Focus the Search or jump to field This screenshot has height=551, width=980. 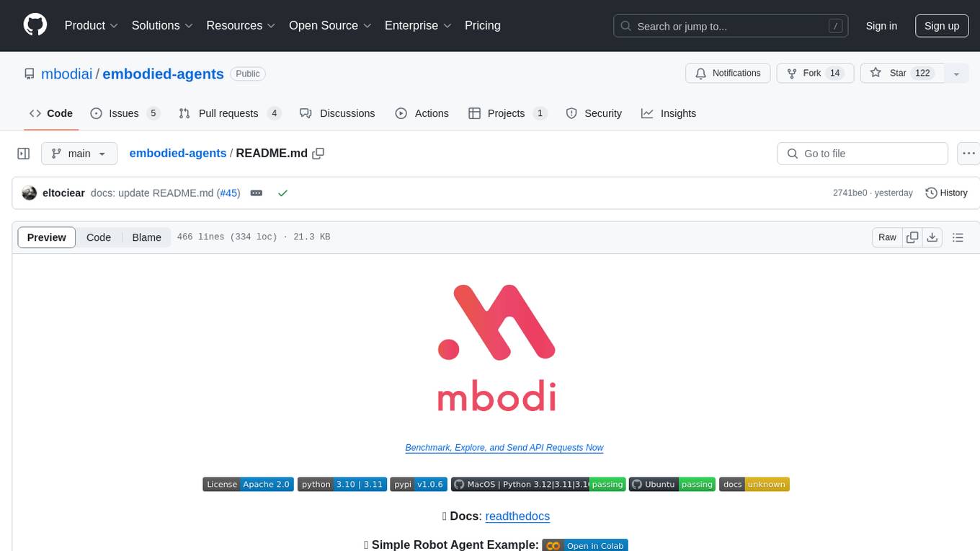coord(731,26)
